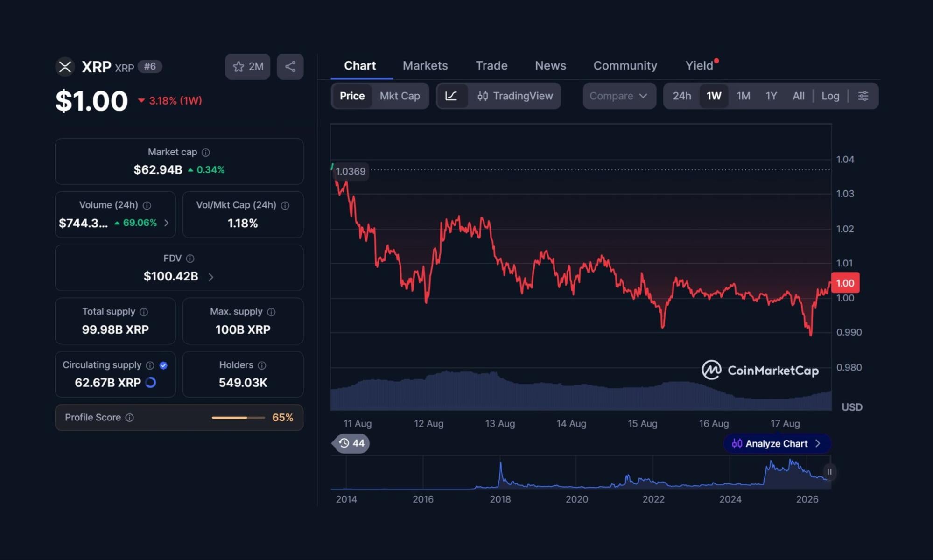Click the $62.94B market cap value

click(x=158, y=170)
